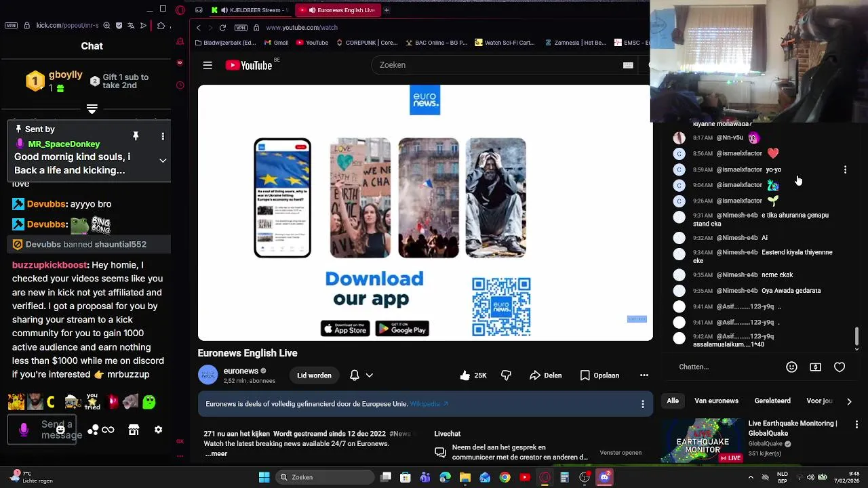
Task: Unpin the pinned chat message
Action: (136, 136)
